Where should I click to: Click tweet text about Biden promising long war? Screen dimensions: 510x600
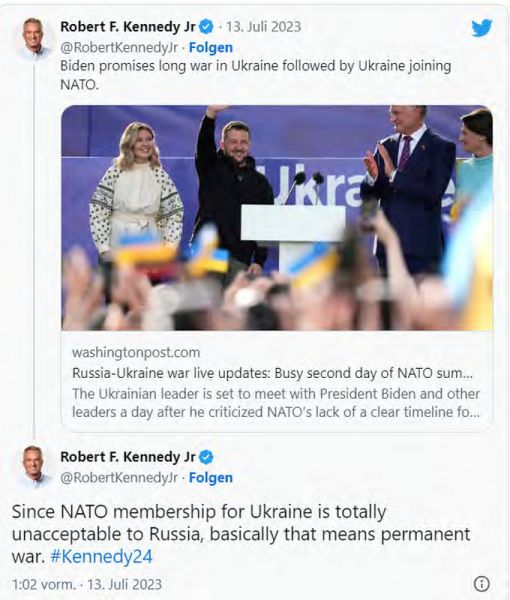point(256,75)
